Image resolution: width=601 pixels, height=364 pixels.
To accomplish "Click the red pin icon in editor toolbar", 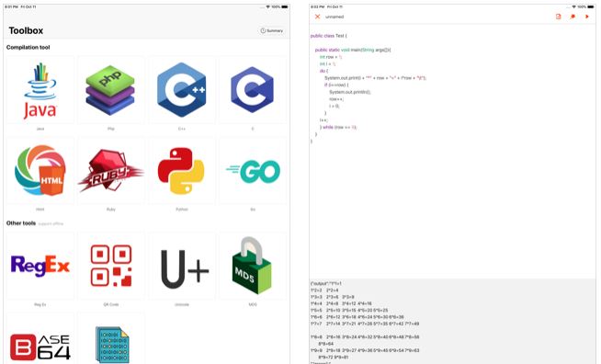I will tap(573, 17).
